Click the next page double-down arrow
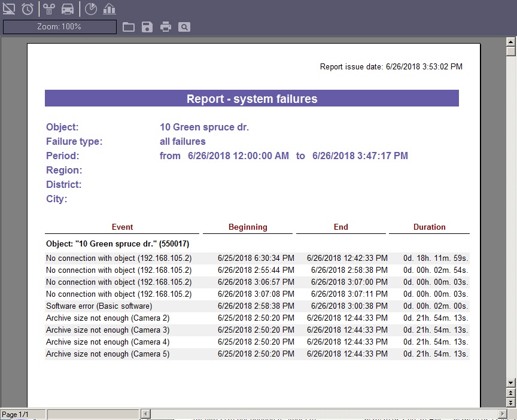Viewport: 517px width, 420px height. pos(510,402)
